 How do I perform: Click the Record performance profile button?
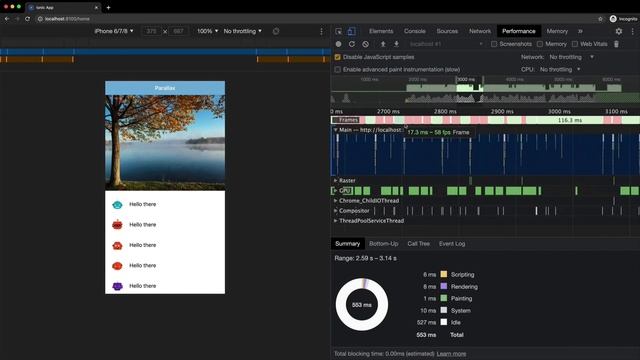pyautogui.click(x=338, y=44)
